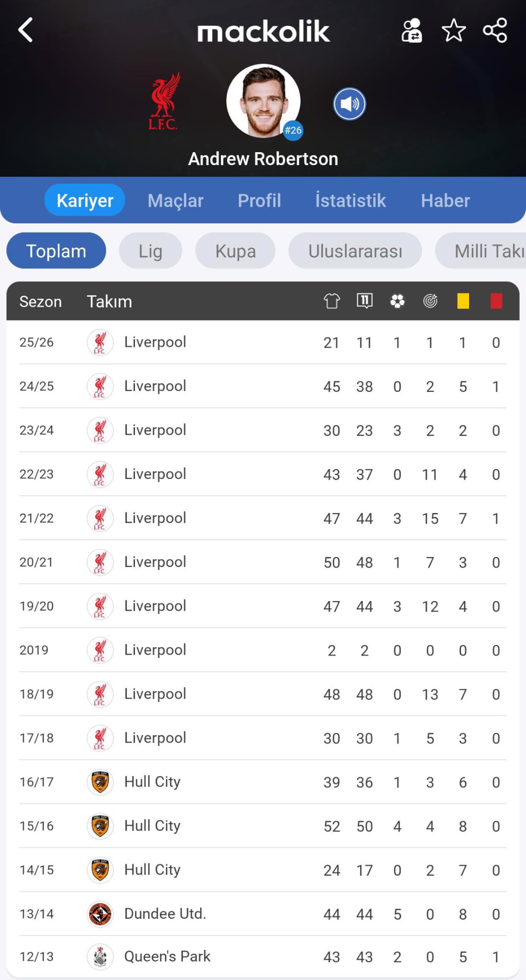Tap the jersey appearances column icon
Image resolution: width=526 pixels, height=980 pixels.
click(x=332, y=301)
